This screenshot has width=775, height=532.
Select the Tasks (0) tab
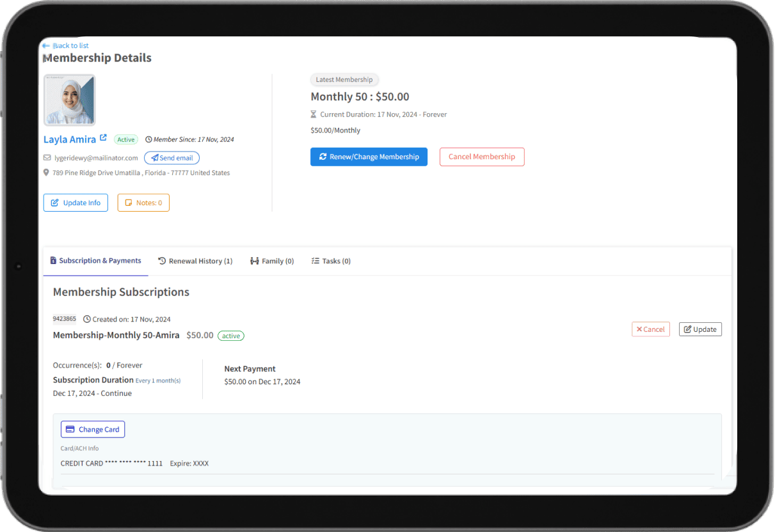(331, 261)
